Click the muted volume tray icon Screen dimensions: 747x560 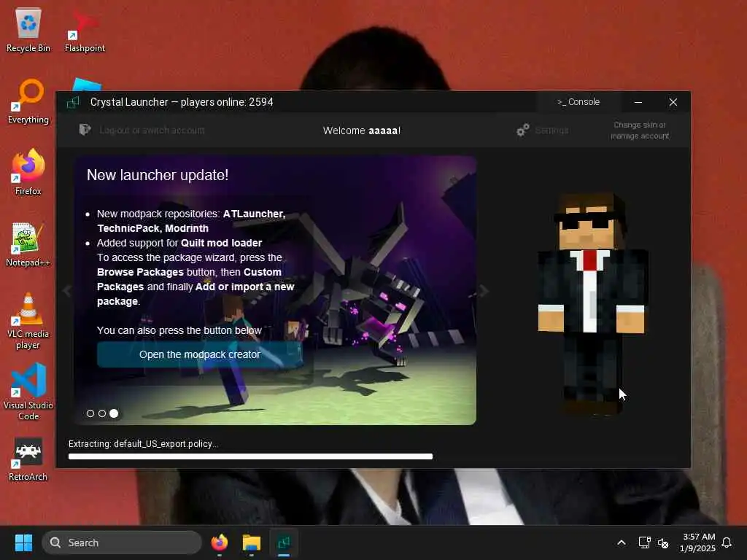[x=663, y=542]
